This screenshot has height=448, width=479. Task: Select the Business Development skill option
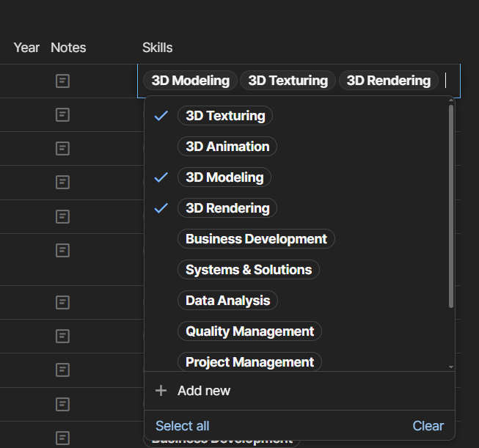[x=256, y=239]
